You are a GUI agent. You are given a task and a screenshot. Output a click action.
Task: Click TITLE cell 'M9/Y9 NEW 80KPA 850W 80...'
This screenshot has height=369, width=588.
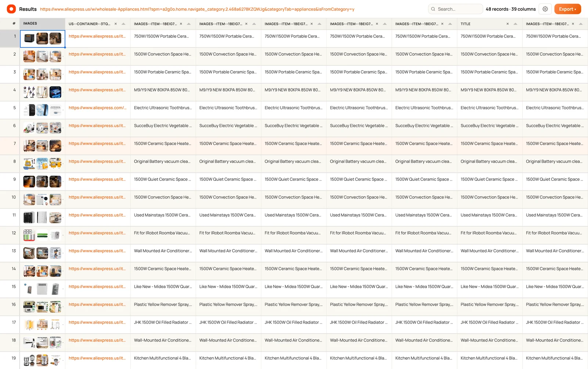(490, 90)
